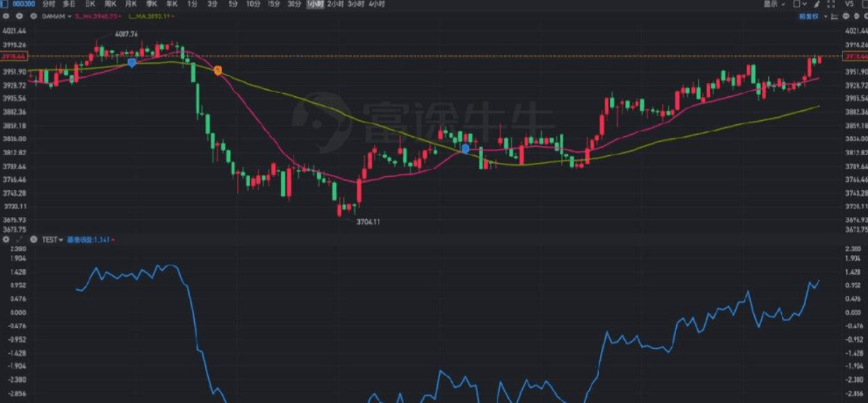
Task: Select the 4小时 interval
Action: tap(376, 4)
